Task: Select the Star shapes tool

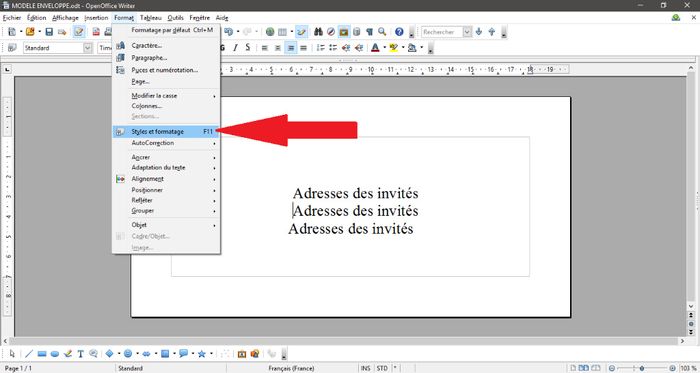Action: pos(201,354)
